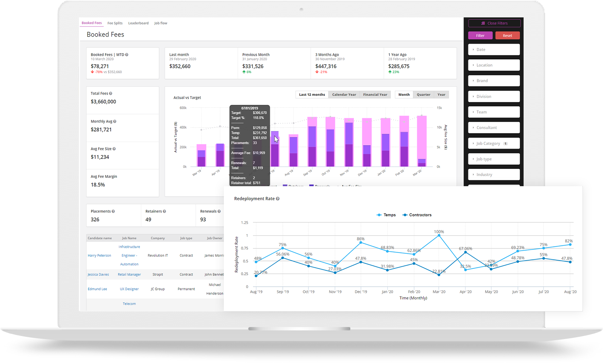Open Infrastructure Engineer - Automation job link
This screenshot has height=364, width=604.
(129, 256)
